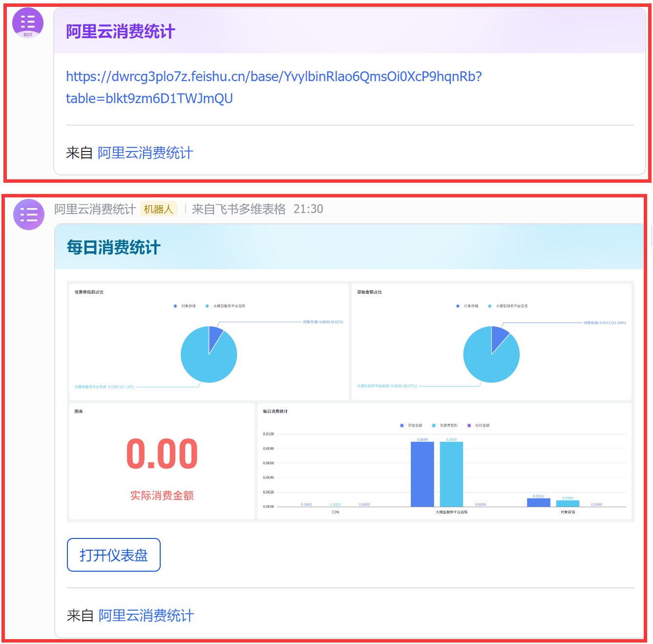Click the 对象存储 x-axis label
Screen dimensions: 653x644
click(x=568, y=512)
